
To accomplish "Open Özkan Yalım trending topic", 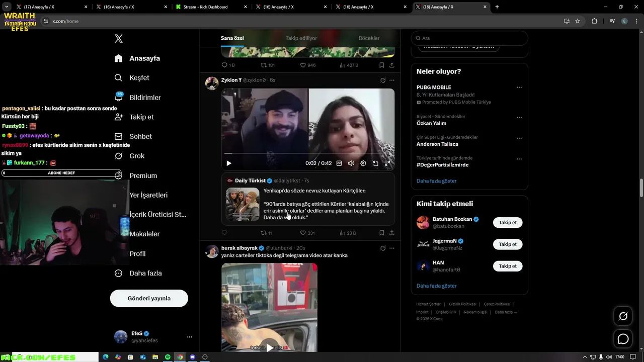I will click(431, 123).
